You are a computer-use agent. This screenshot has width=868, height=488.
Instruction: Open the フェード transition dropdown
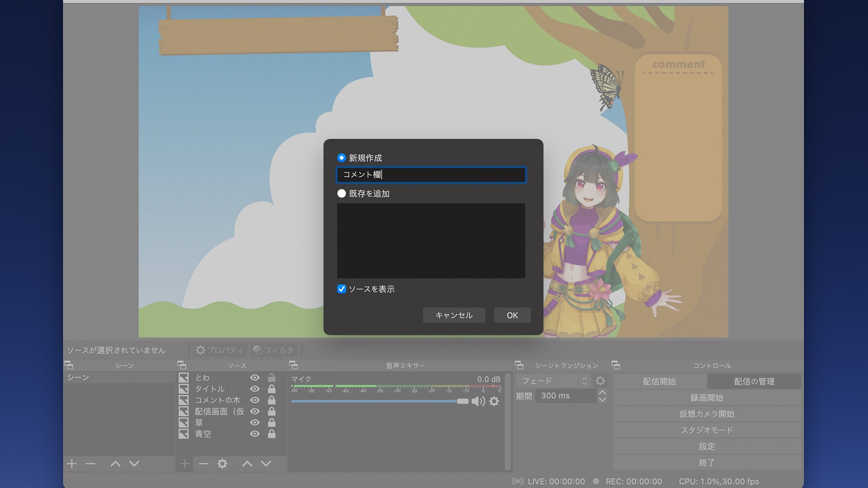click(x=547, y=380)
